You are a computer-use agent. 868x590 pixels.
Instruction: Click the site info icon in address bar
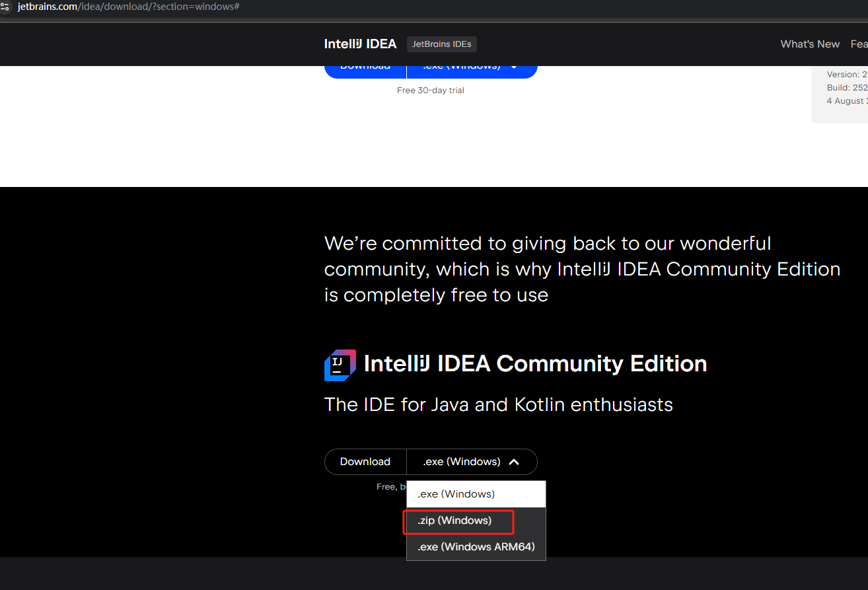(5, 7)
